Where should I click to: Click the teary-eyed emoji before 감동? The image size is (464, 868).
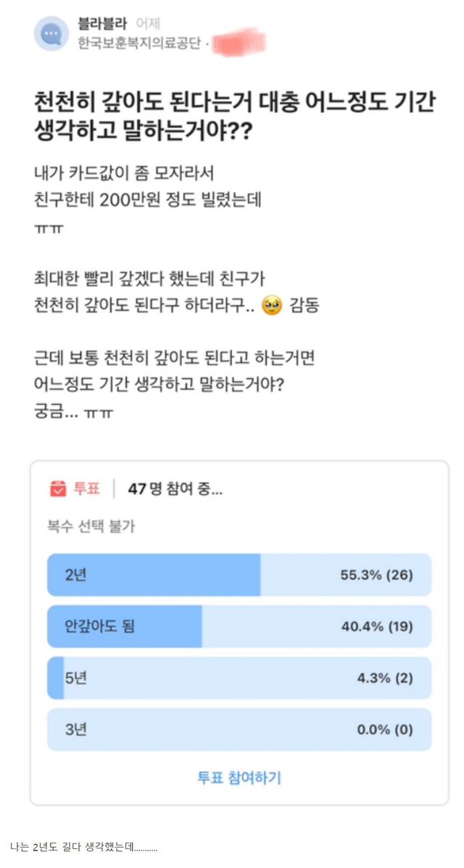click(x=273, y=306)
